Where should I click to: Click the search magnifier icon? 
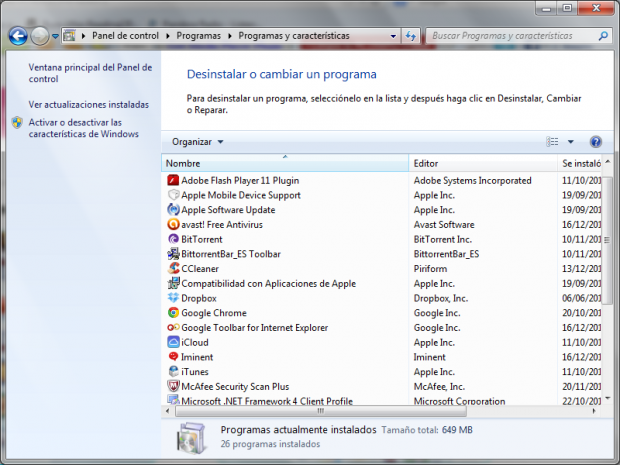point(603,36)
